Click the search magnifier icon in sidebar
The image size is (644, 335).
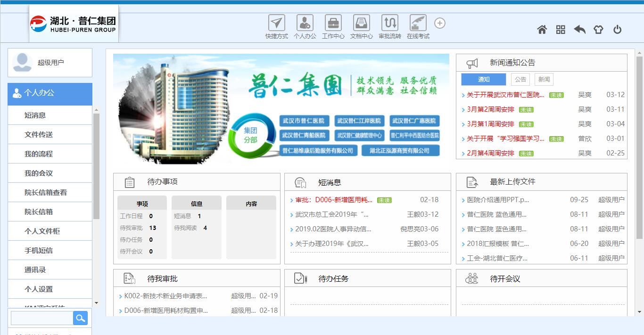pos(80,318)
